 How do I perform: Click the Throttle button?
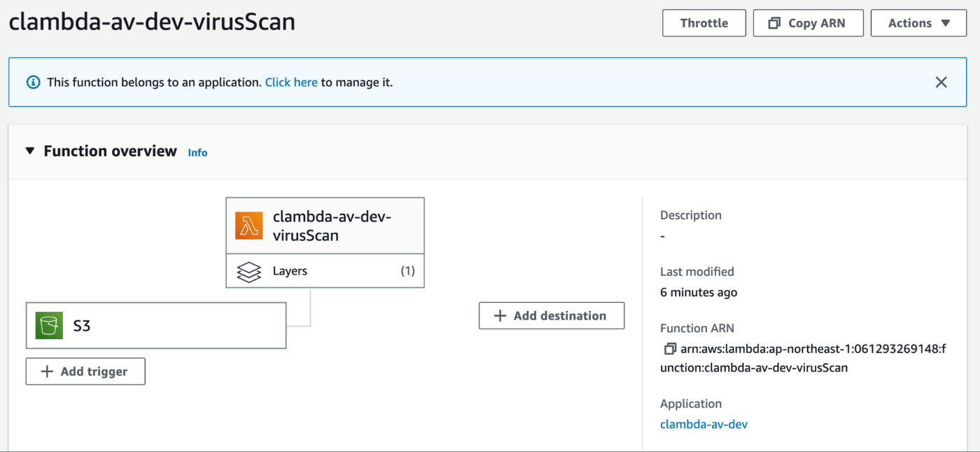tap(704, 23)
